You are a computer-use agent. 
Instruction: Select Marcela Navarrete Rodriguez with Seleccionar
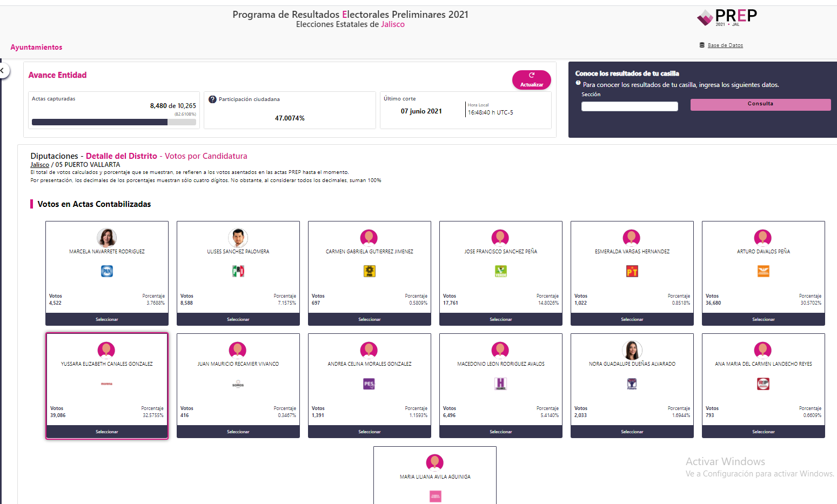(x=107, y=319)
